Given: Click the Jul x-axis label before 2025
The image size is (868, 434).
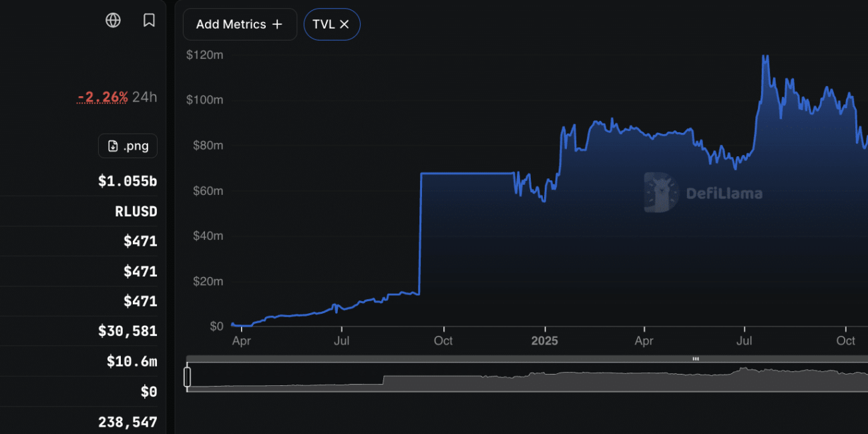Looking at the screenshot, I should 342,341.
